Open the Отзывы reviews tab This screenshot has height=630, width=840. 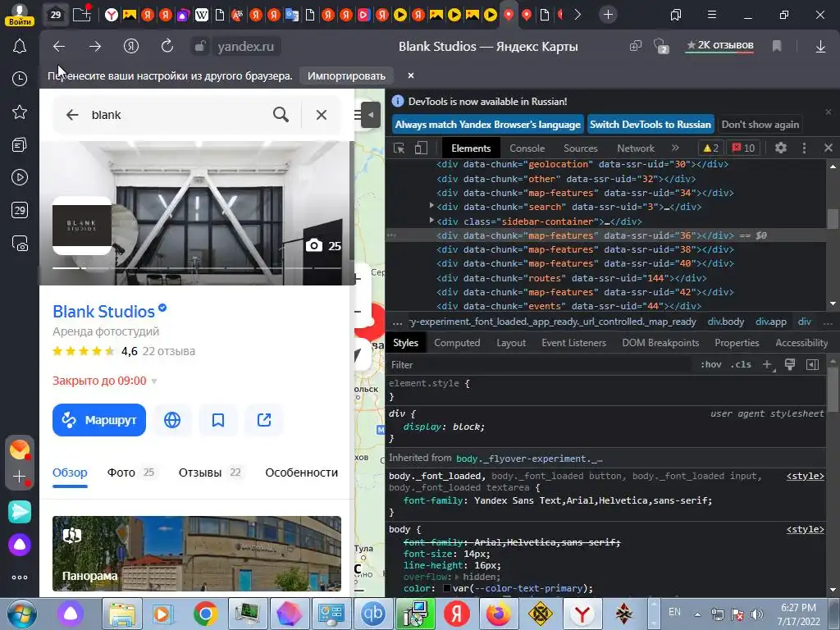point(209,472)
